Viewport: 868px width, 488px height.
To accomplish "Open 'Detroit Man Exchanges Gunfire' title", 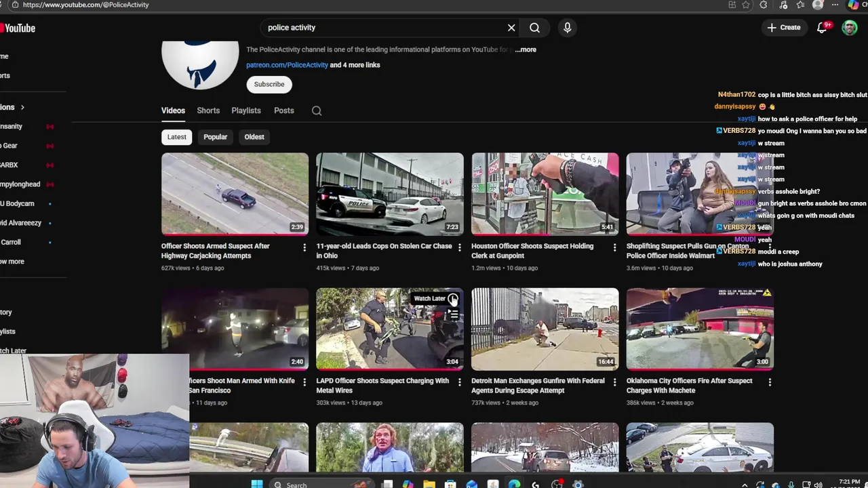I will pyautogui.click(x=538, y=385).
